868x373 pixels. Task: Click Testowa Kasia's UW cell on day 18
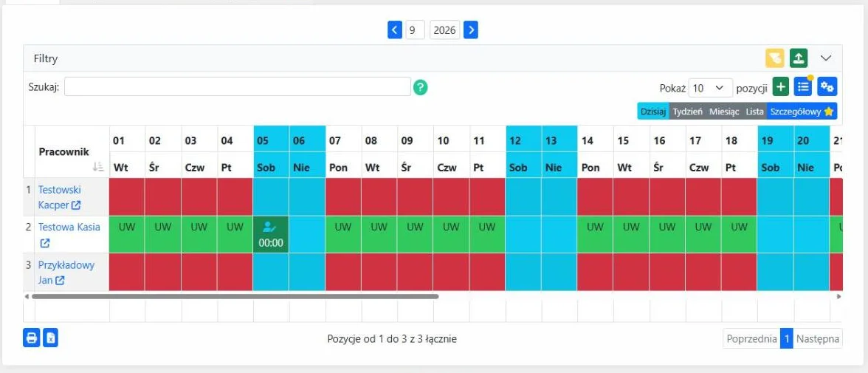point(739,234)
